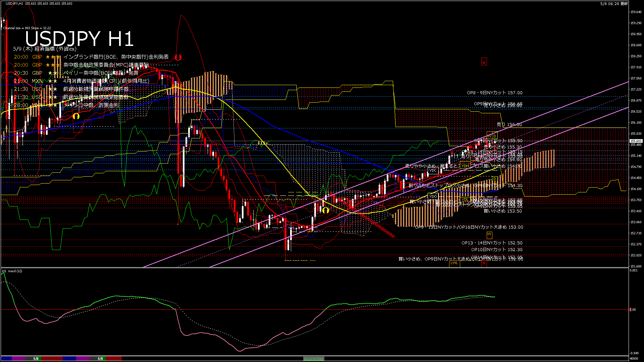Select the 5/8 date label on session bar
Viewport: 644px width, 362px height.
click(36, 359)
